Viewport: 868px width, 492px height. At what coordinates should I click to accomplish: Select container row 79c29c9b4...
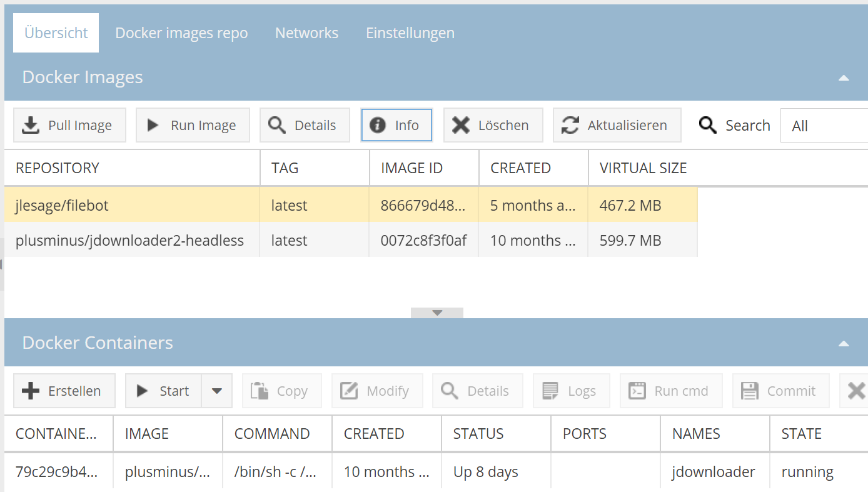[436, 471]
